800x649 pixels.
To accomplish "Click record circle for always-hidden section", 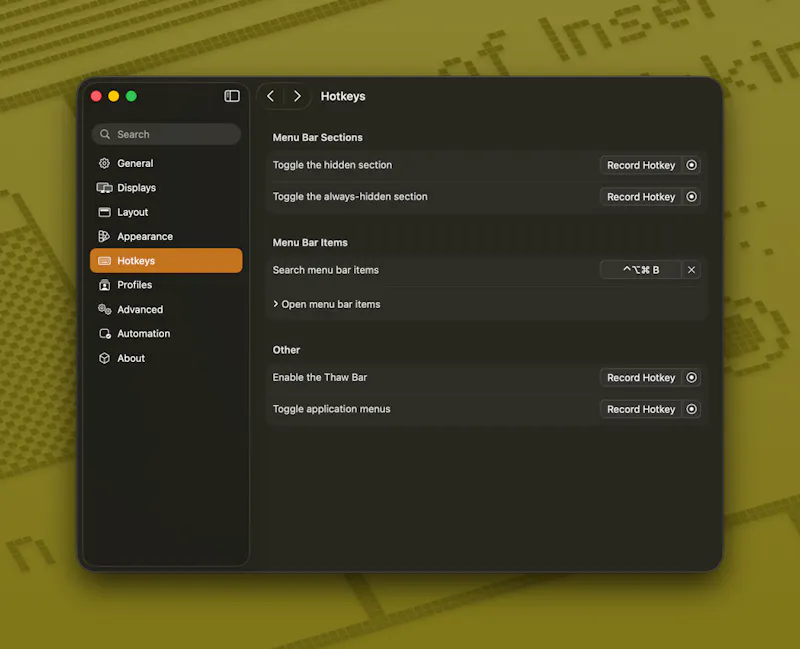I will pos(691,197).
